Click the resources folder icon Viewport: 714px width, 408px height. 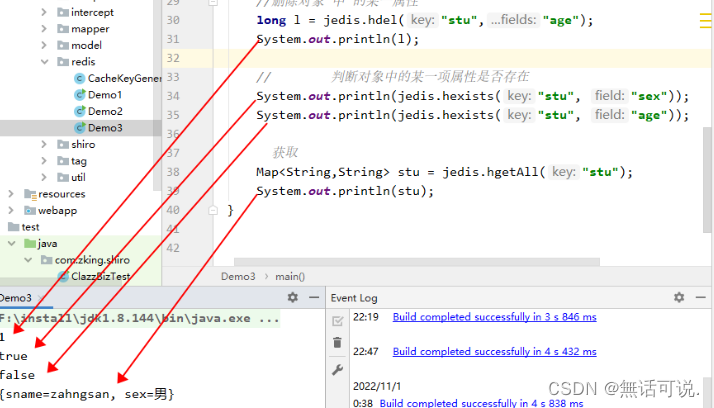[30, 194]
